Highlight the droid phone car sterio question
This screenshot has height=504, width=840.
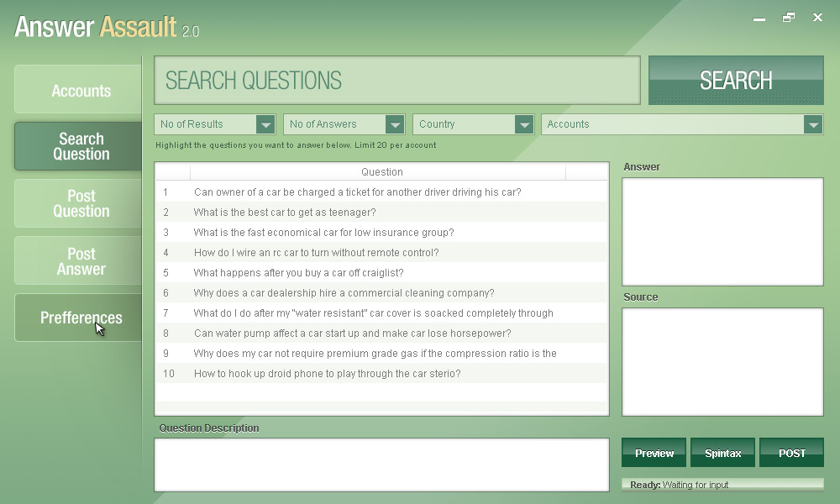[x=381, y=374]
